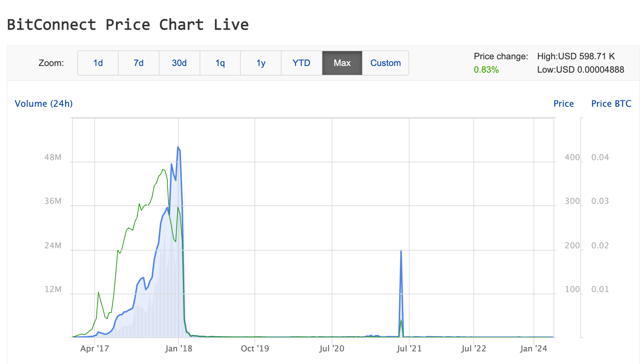Click the top of the Jul '21 spike
644x364 pixels.
tap(401, 251)
